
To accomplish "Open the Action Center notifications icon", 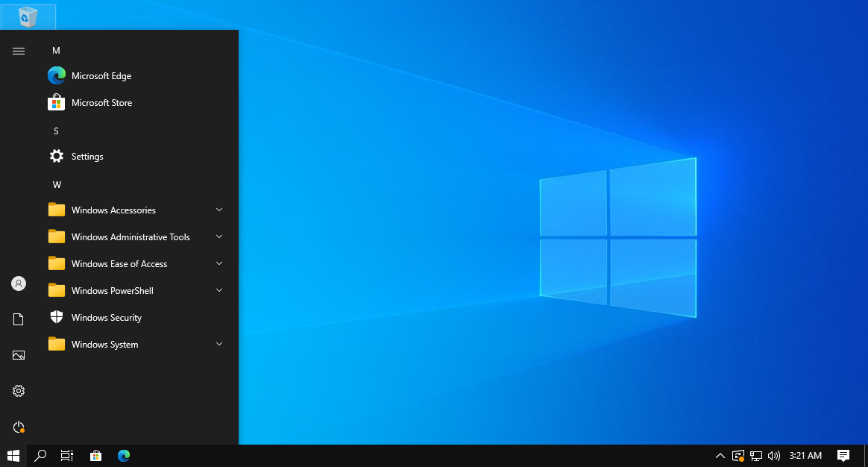I will tap(843, 456).
